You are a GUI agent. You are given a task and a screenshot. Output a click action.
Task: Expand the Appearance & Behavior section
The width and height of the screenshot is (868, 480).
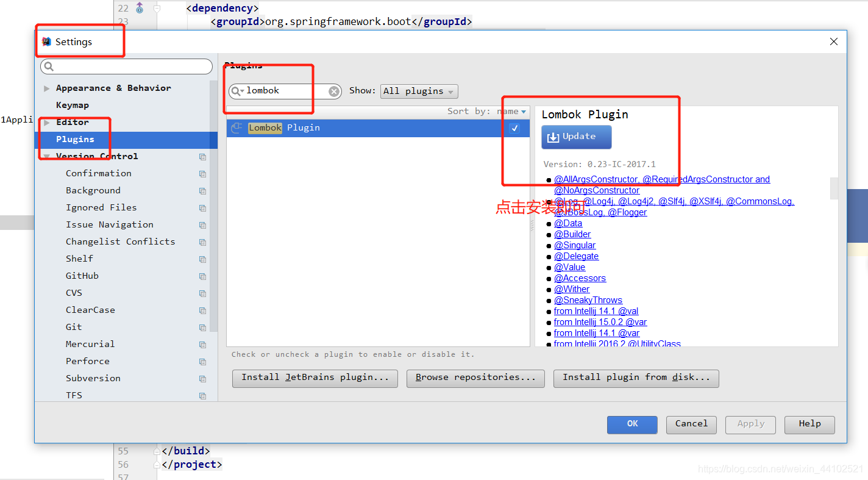tap(47, 88)
